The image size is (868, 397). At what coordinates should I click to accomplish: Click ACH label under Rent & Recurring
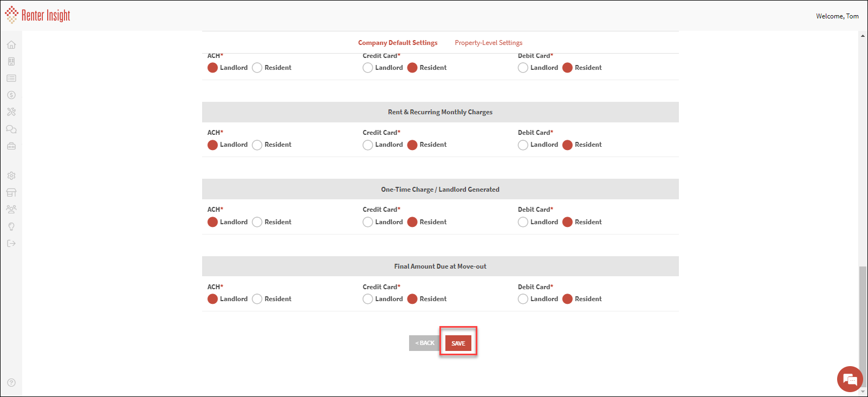(x=215, y=133)
